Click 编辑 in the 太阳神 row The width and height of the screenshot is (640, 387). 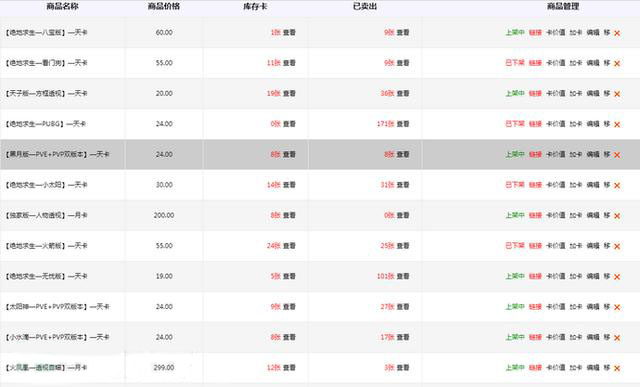[x=593, y=307]
